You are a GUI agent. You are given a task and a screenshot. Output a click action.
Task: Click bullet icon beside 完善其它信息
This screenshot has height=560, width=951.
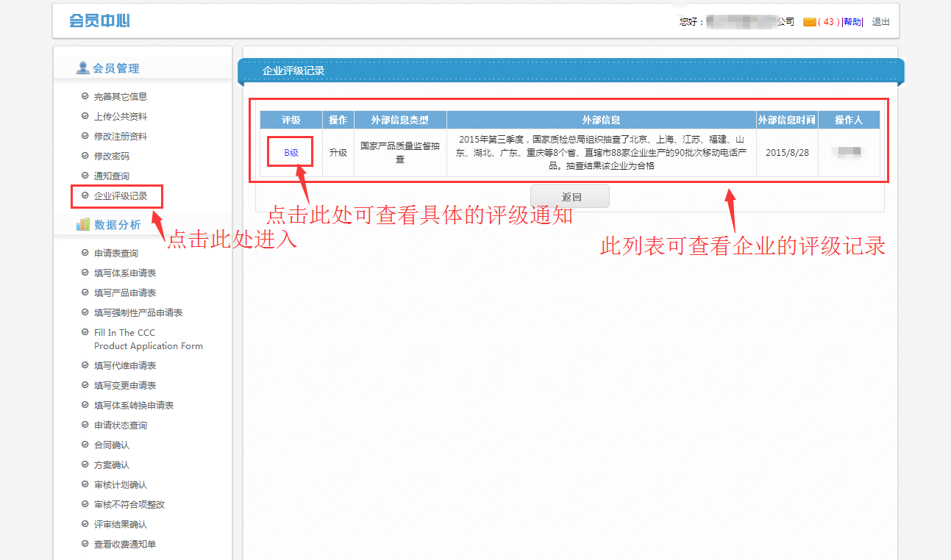(x=85, y=96)
